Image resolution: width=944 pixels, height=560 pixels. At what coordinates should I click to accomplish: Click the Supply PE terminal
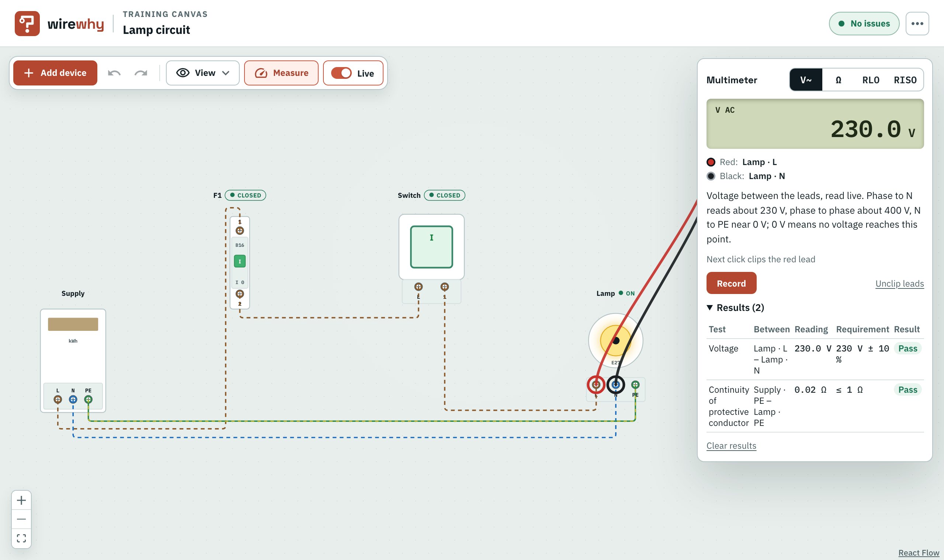click(88, 399)
